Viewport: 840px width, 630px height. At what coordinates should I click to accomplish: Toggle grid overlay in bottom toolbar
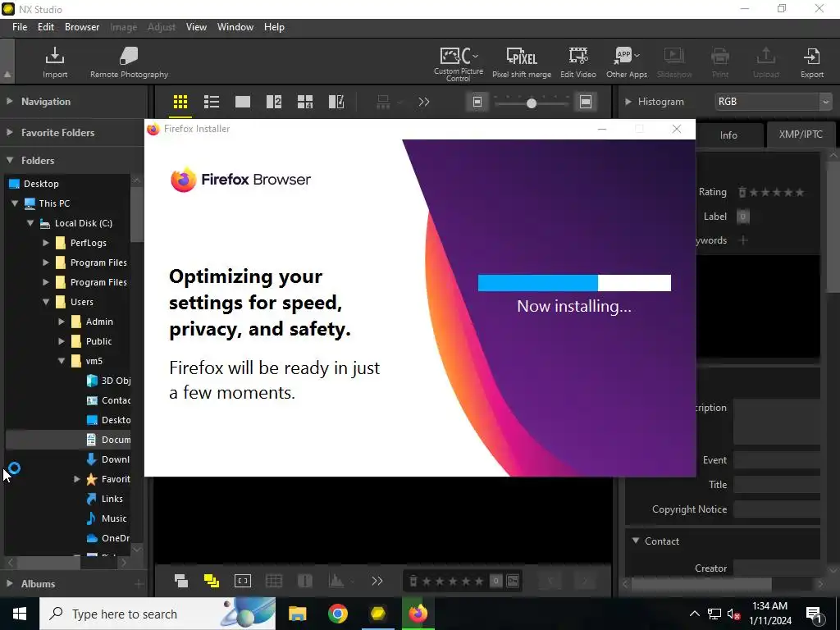click(x=274, y=581)
